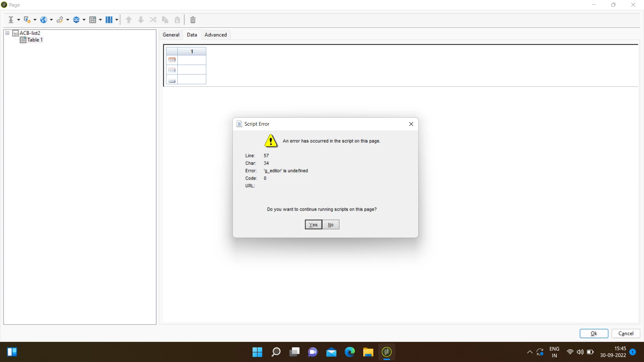Open dropdown arrow beside columns icon
The width and height of the screenshot is (644, 362).
coord(117,20)
